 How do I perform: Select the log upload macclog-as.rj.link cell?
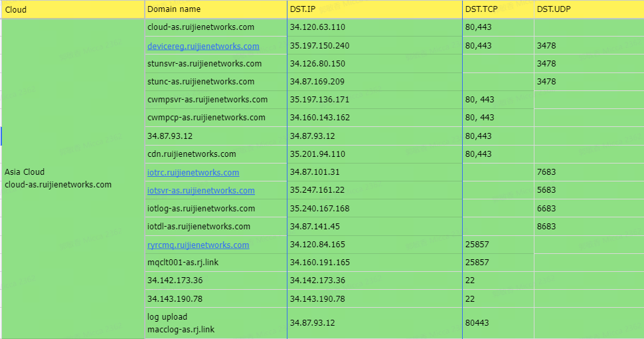(216, 323)
